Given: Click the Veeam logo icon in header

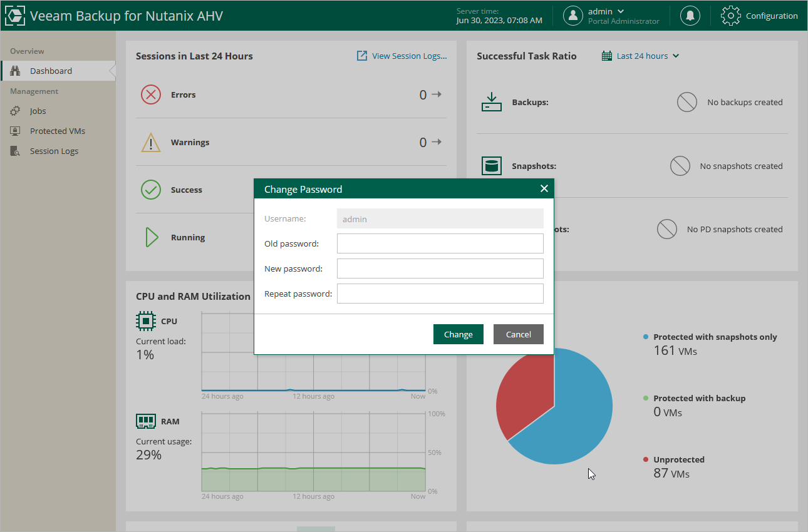Looking at the screenshot, I should point(15,16).
